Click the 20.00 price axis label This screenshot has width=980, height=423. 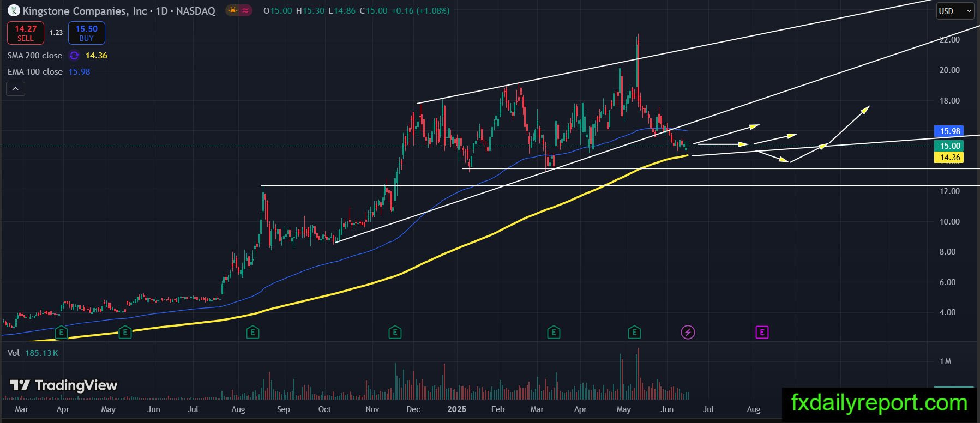949,70
